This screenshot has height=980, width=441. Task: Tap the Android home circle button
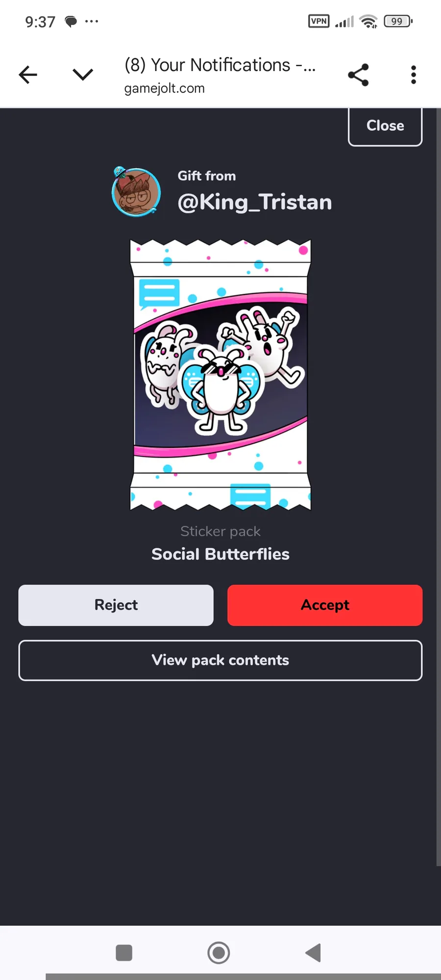pos(219,953)
